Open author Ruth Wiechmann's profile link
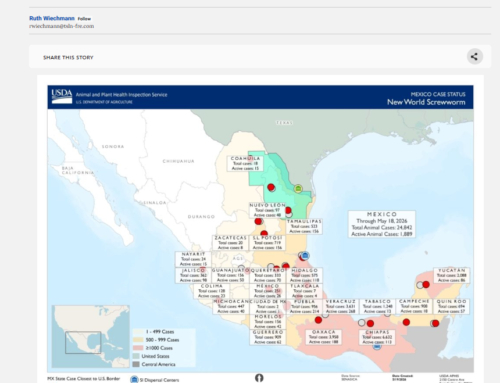Viewport: 500px width, 383px height. tap(52, 18)
